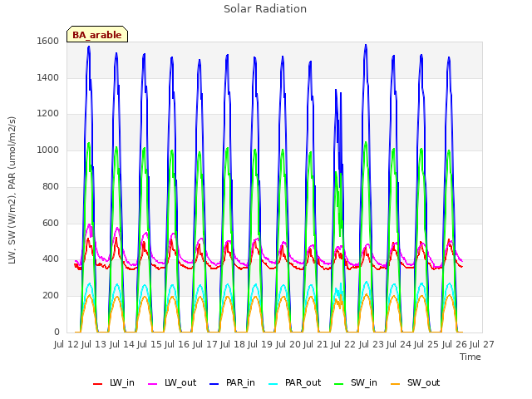Click the Jul 18 x-axis tick label
Screen dimensions: 532x399
coord(233,344)
